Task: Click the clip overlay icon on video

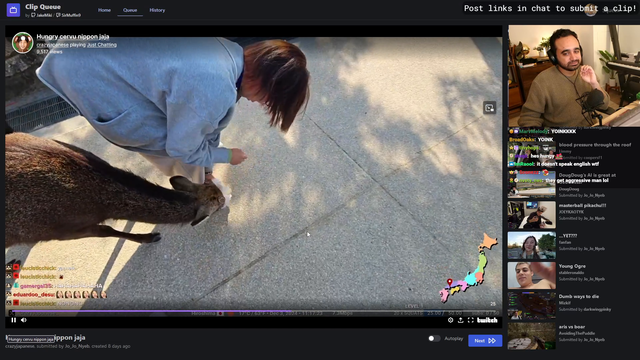Action: click(x=489, y=108)
